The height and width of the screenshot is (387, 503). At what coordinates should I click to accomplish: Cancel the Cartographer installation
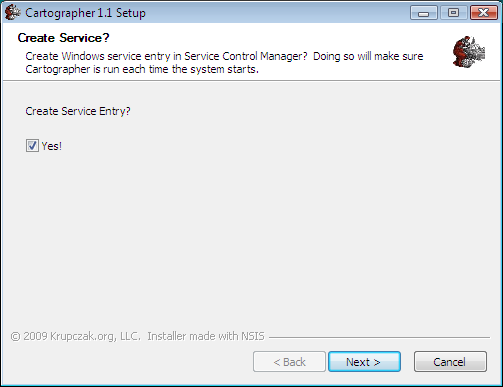tap(450, 362)
